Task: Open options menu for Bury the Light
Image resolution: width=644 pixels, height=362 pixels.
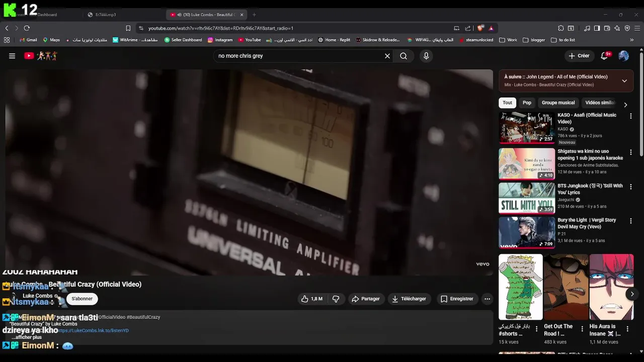Action: click(630, 221)
